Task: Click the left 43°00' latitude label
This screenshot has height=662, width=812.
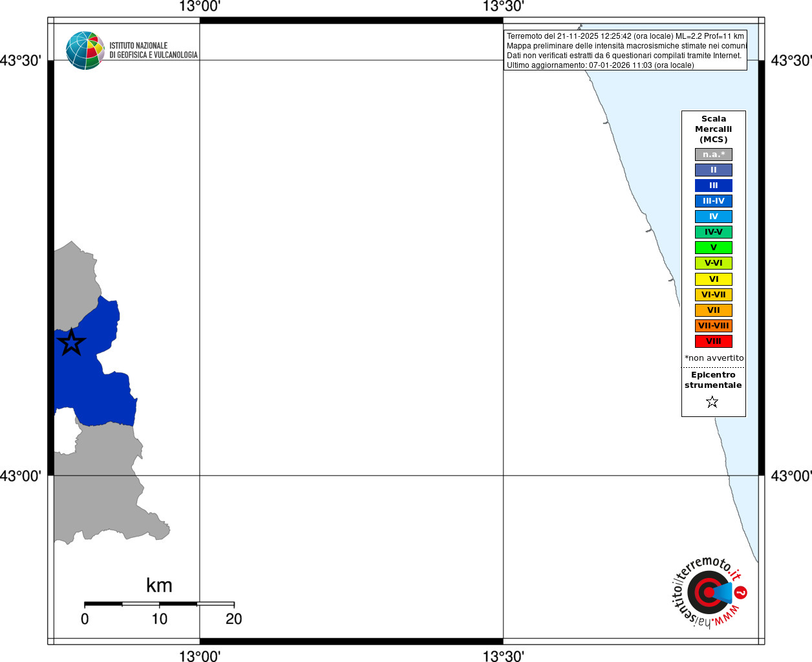Action: [x=21, y=476]
